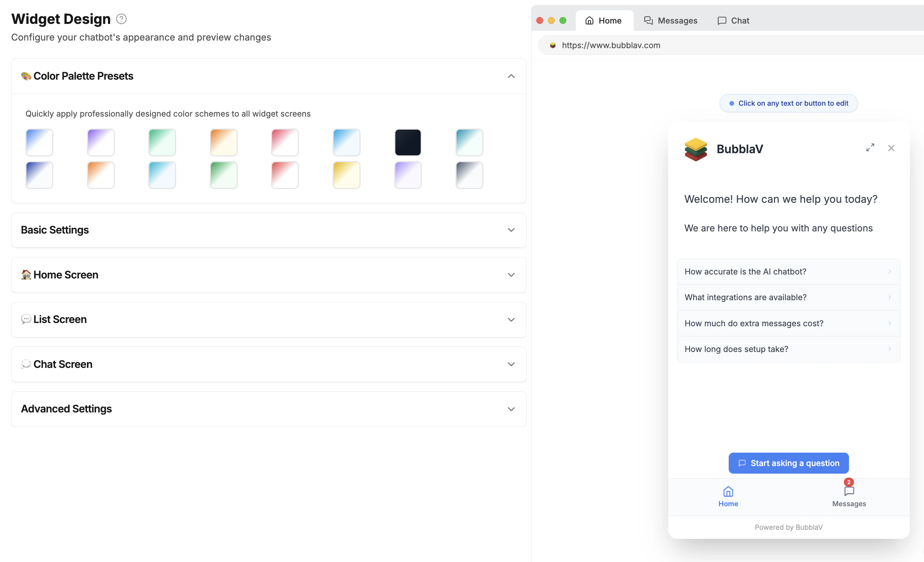Switch to the Chat tab

732,21
